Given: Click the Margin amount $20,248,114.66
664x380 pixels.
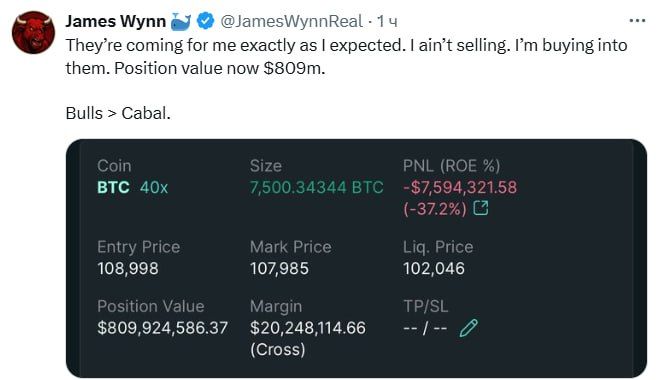Looking at the screenshot, I should point(307,328).
